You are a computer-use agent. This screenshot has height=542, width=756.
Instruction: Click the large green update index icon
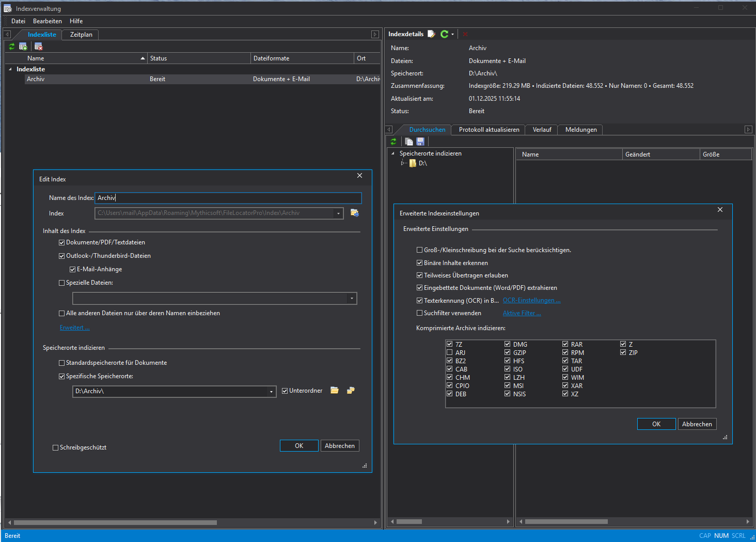[x=444, y=34]
